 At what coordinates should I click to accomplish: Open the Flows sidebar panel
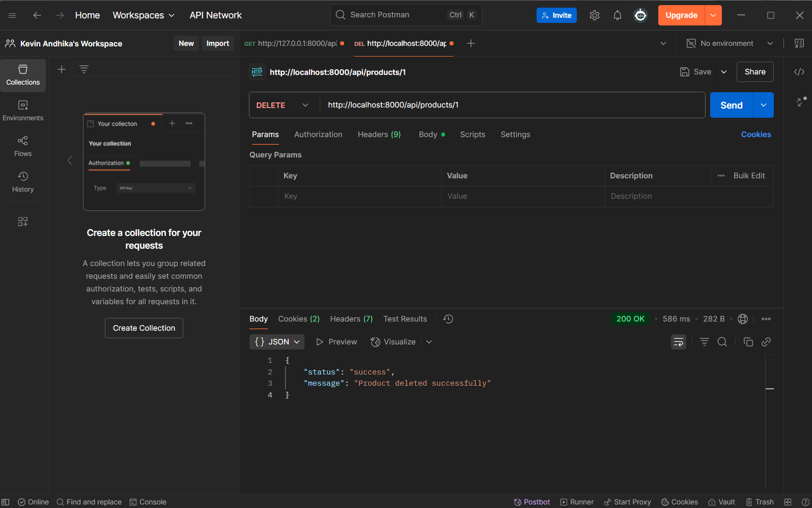[23, 146]
